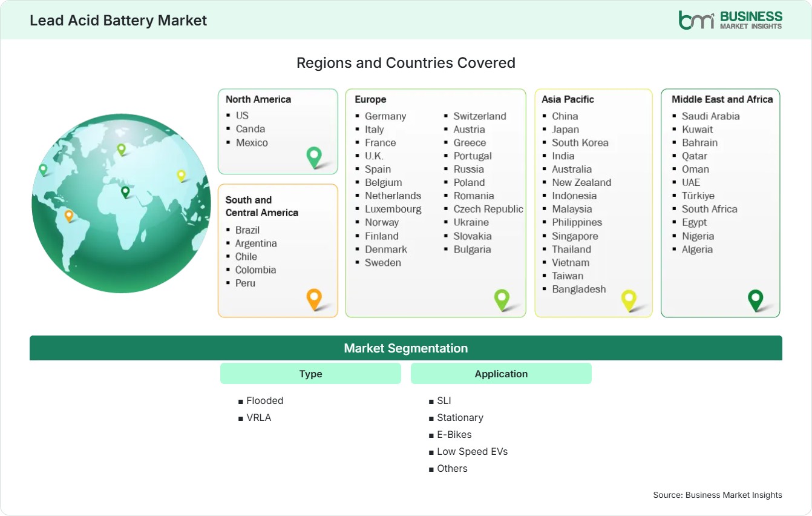Click the Source: Business Market Insights credit
Viewport: 812px width, 516px height.
point(718,495)
